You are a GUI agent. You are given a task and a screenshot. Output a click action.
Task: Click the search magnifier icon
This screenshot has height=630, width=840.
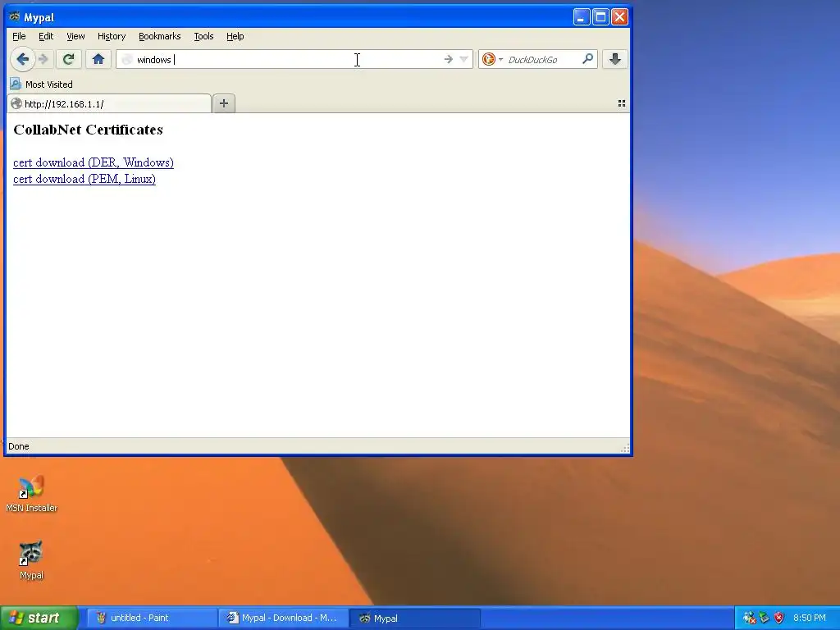coord(587,59)
